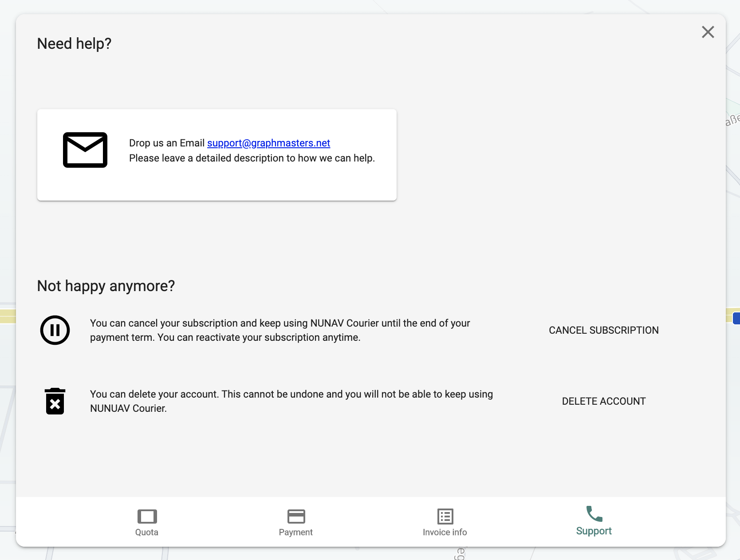Switch to the Quota tab label
This screenshot has width=740, height=560.
point(147,532)
